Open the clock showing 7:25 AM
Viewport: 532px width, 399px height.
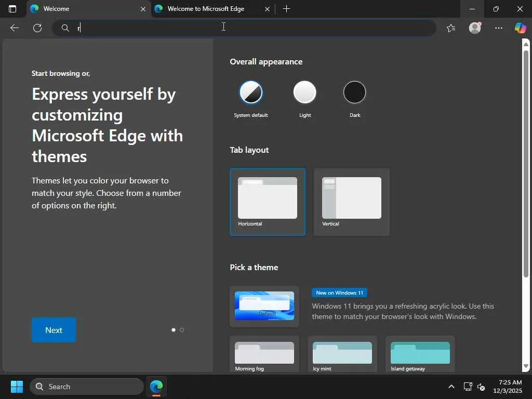pyautogui.click(x=508, y=387)
